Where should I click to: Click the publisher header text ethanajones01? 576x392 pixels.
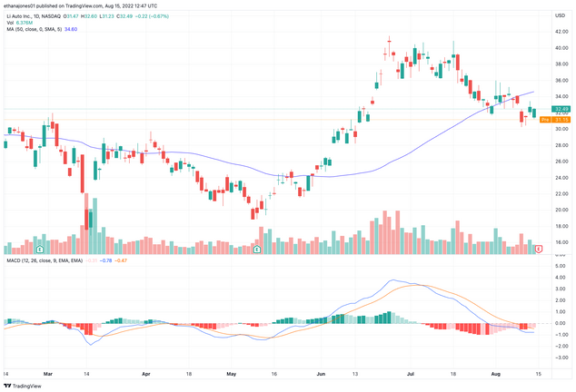point(19,5)
